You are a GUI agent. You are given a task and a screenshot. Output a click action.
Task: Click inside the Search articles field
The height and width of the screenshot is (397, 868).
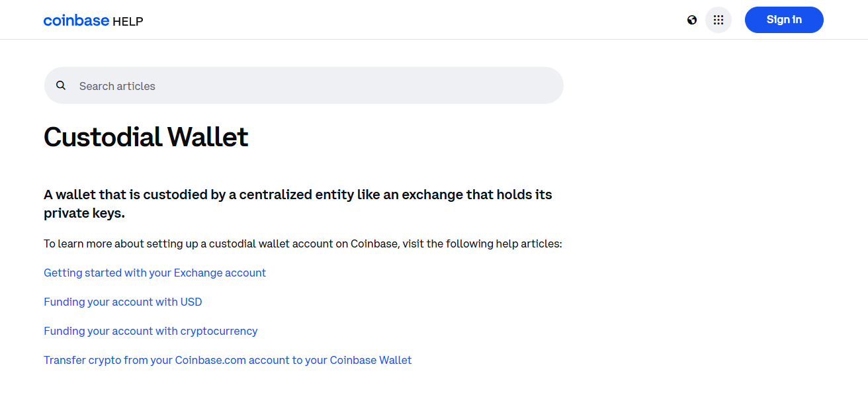pyautogui.click(x=265, y=85)
